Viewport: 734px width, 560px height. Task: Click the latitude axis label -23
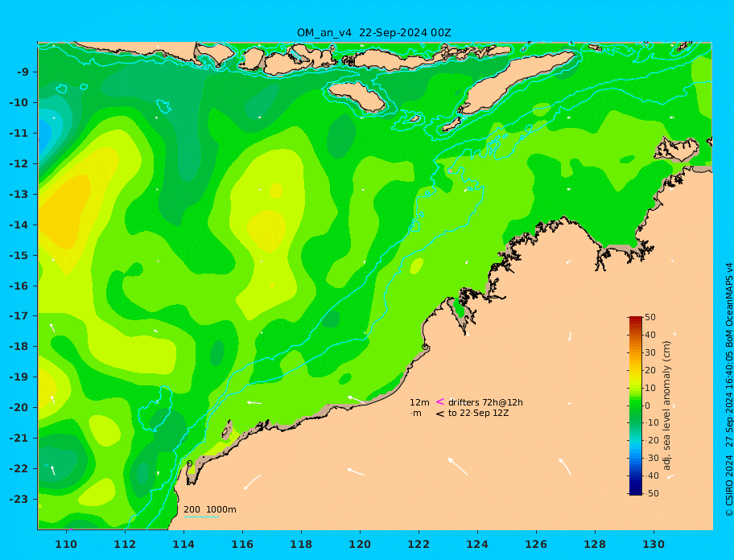19,499
